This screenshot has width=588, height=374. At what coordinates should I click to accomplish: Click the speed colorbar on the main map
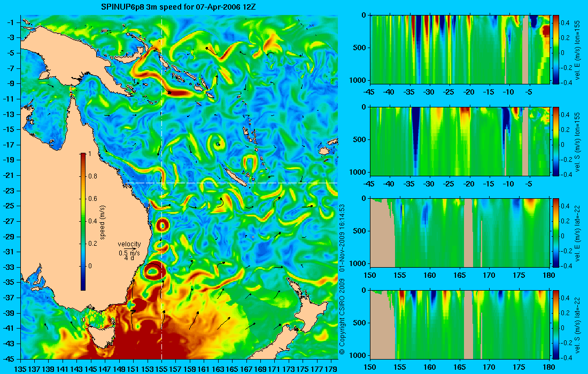(x=83, y=222)
